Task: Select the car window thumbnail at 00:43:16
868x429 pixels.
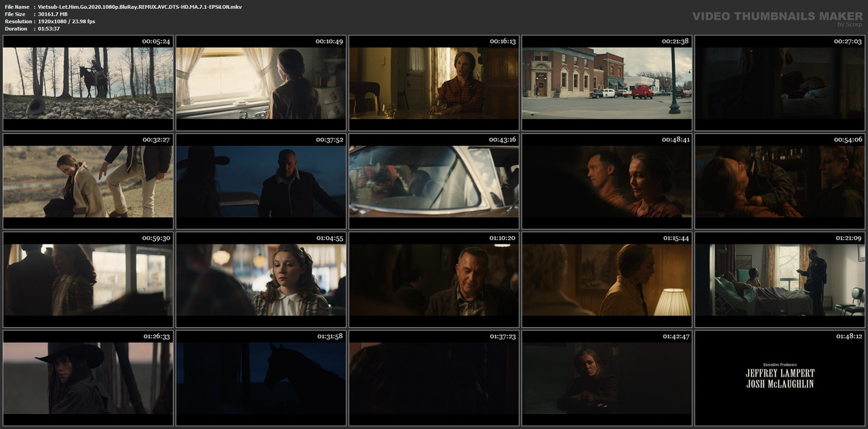Action: click(x=434, y=181)
